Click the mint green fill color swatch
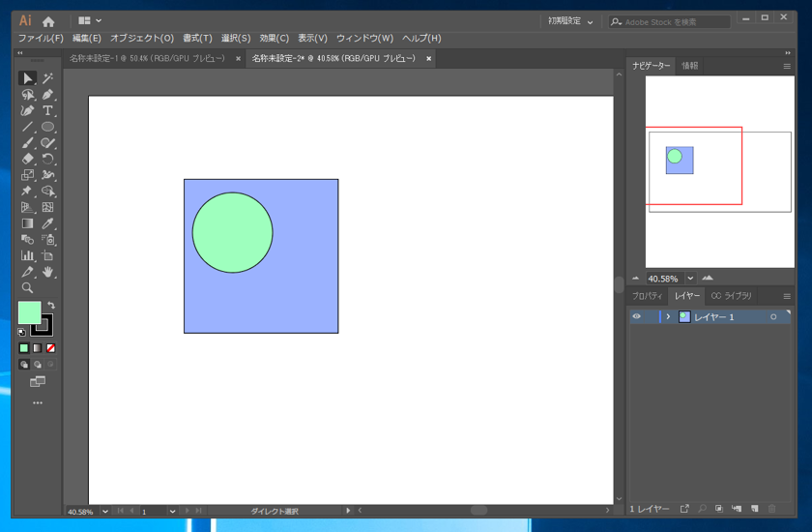 click(29, 312)
